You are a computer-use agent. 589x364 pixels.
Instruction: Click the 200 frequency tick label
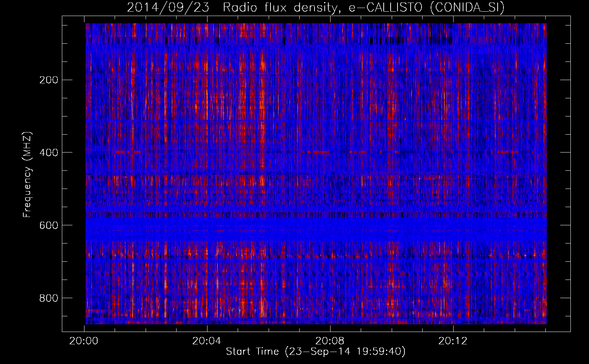tap(48, 80)
